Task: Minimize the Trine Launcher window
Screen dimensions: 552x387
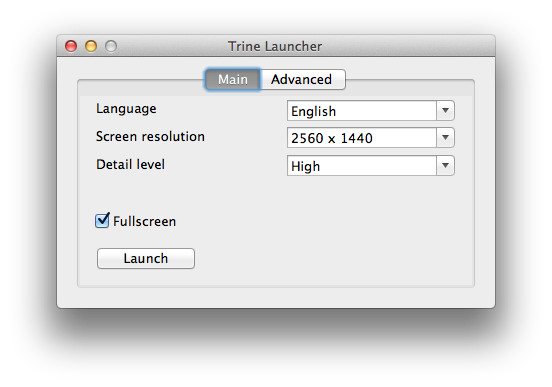Action: tap(91, 46)
